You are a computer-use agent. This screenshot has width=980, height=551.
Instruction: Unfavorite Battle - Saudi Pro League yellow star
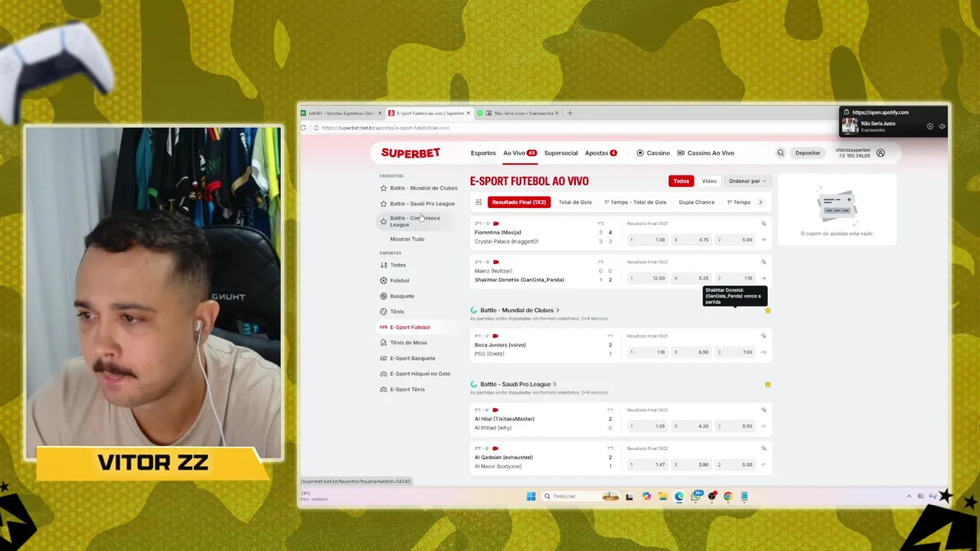coord(767,384)
